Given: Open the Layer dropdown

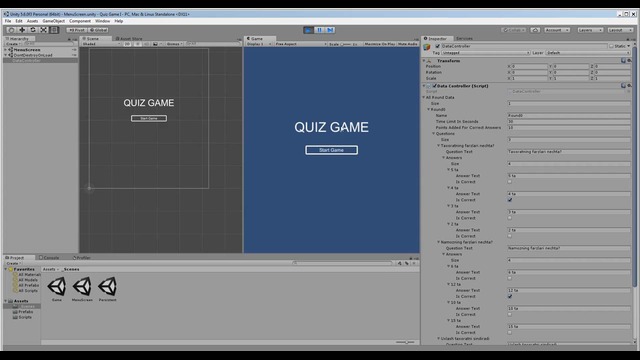Looking at the screenshot, I should click(588, 53).
